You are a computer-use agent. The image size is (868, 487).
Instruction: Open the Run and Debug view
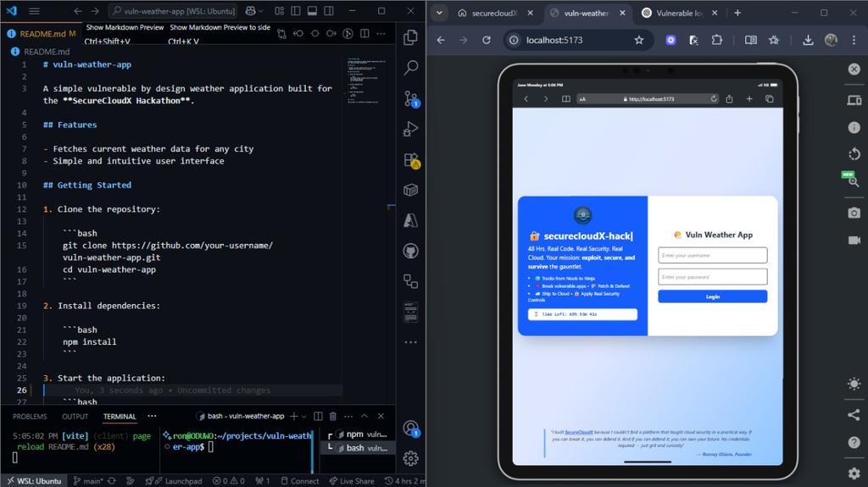410,129
